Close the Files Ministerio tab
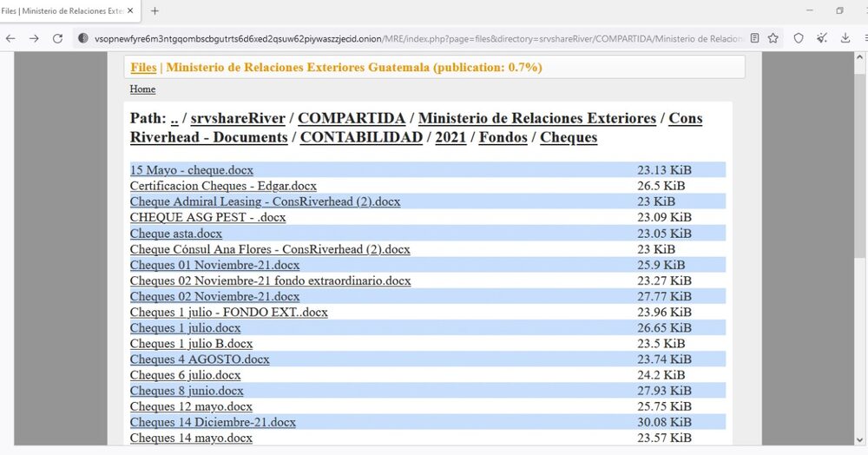 [x=130, y=10]
